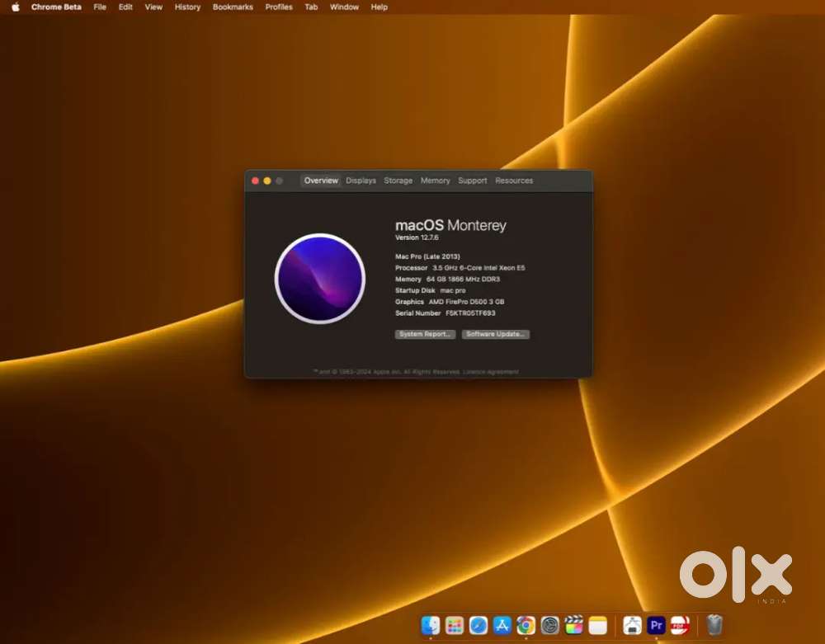Click the Software Update button
The height and width of the screenshot is (644, 825).
pos(495,335)
